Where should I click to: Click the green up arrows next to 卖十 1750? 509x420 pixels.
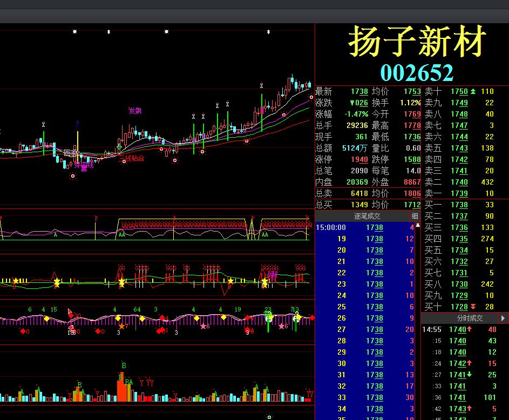[473, 92]
